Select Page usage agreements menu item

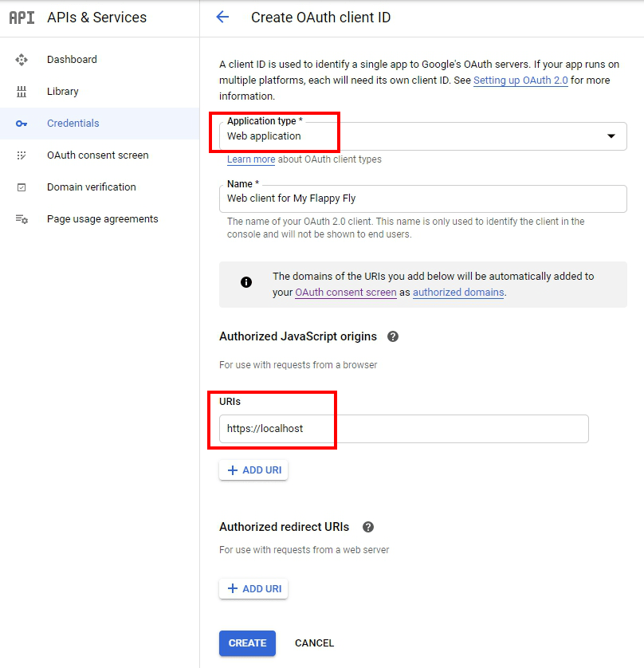click(102, 219)
